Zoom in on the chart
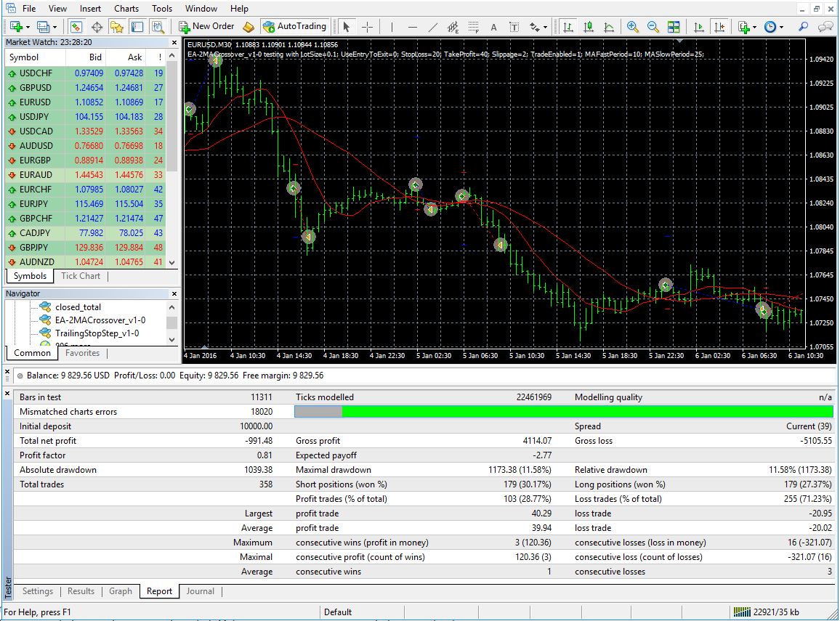Image resolution: width=840 pixels, height=621 pixels. click(x=633, y=26)
